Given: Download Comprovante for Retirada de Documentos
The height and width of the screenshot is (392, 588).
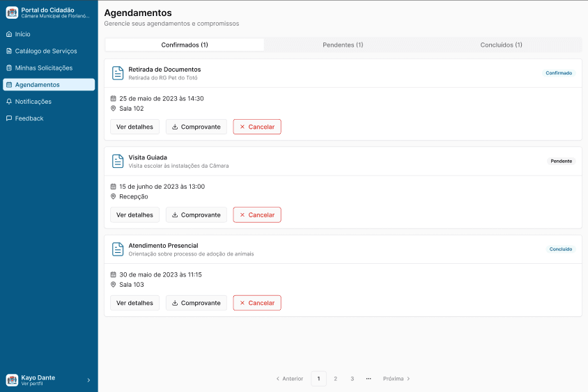Looking at the screenshot, I should coord(196,127).
